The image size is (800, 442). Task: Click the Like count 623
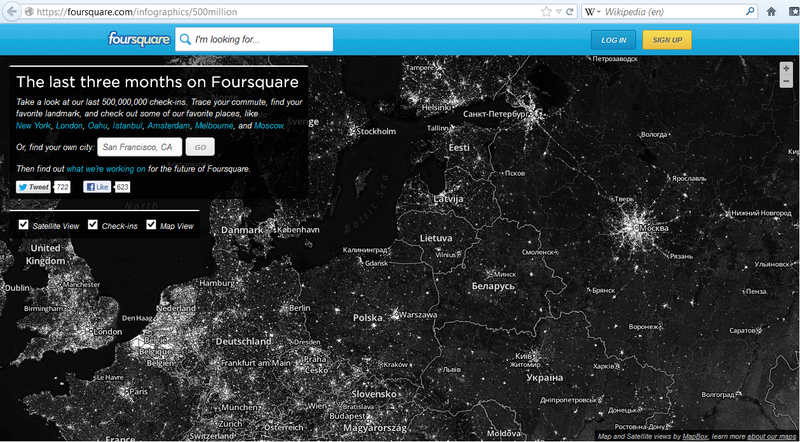point(122,187)
